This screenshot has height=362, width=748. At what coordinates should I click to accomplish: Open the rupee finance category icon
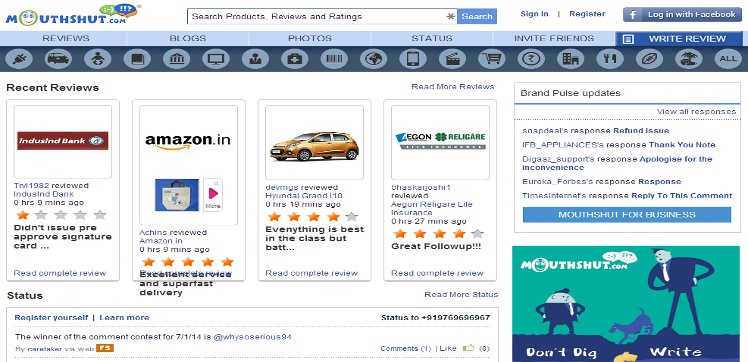point(531,59)
